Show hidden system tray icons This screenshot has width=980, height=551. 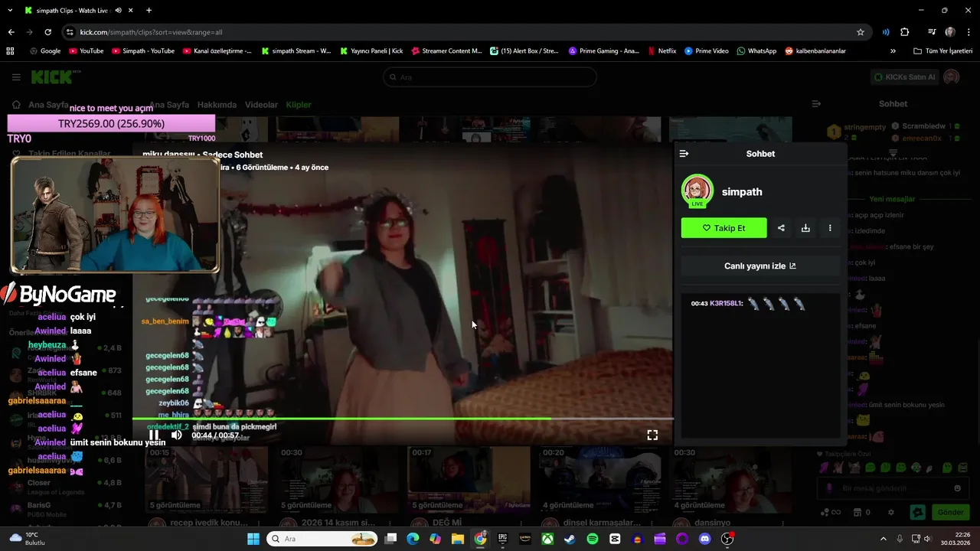[x=883, y=539]
